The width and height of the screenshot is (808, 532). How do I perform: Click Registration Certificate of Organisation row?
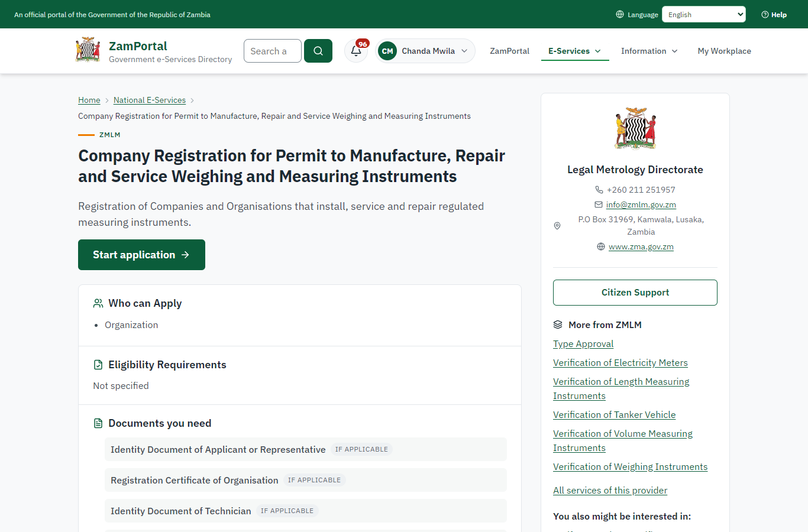click(x=306, y=480)
